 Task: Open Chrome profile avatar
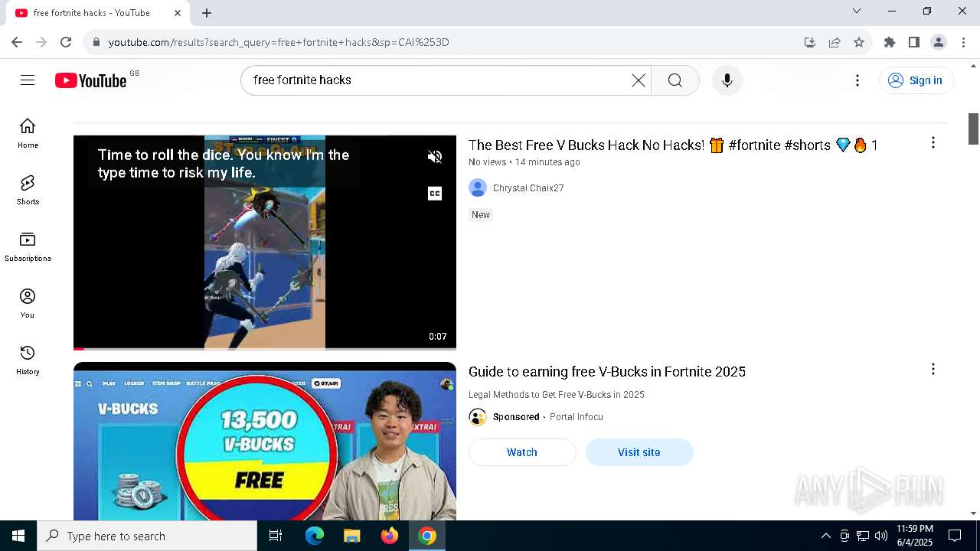[939, 42]
